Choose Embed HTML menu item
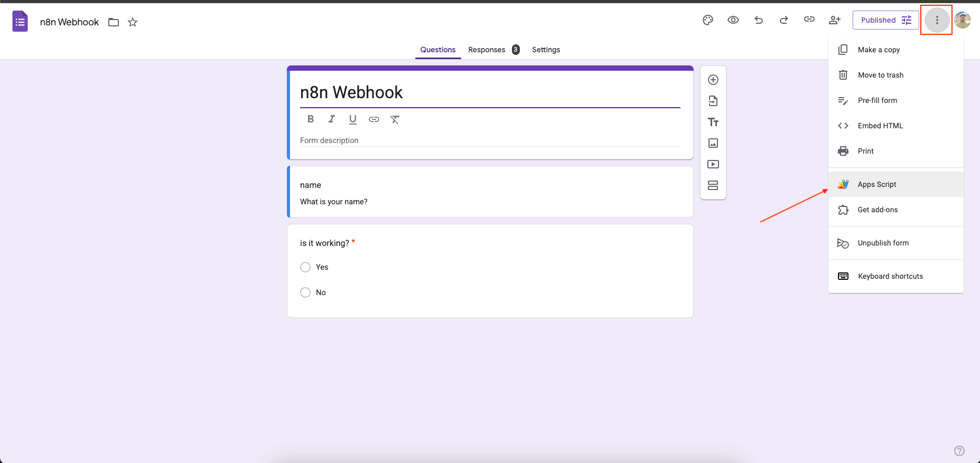Screen dimensions: 980x463 coord(896,126)
